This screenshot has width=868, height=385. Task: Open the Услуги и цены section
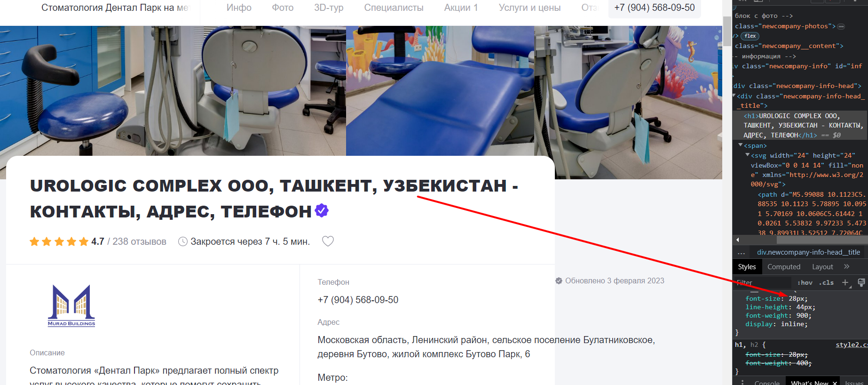[529, 8]
